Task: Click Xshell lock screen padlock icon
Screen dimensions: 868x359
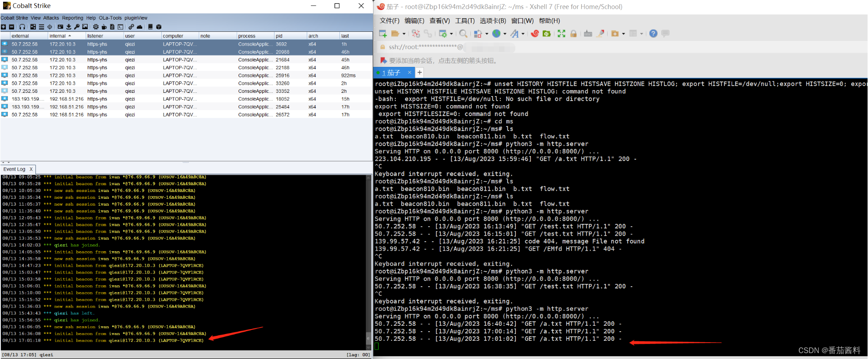Action: tap(574, 34)
